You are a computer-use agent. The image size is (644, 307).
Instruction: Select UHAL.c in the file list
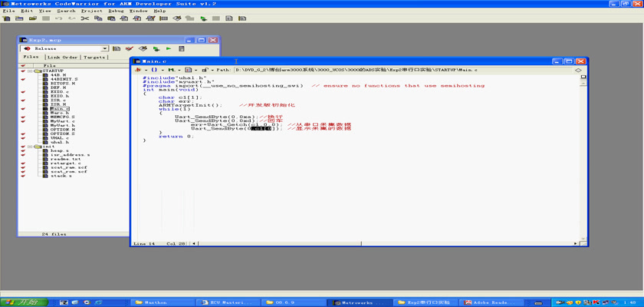(x=60, y=138)
